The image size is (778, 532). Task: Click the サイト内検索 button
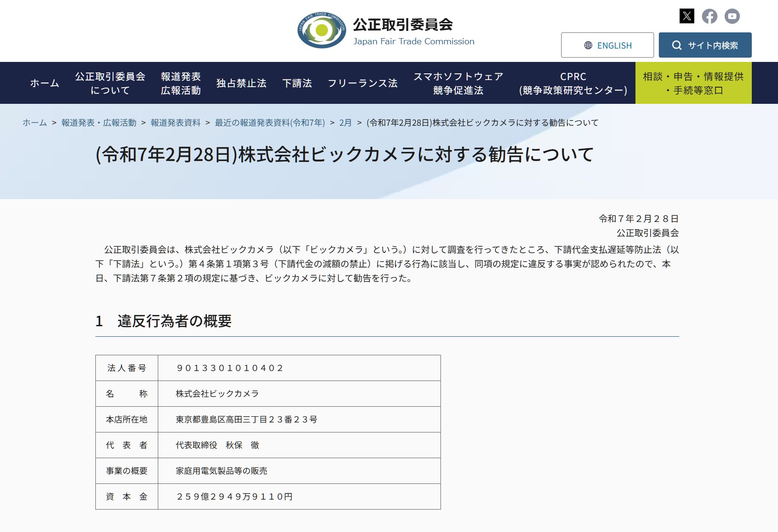pyautogui.click(x=705, y=45)
